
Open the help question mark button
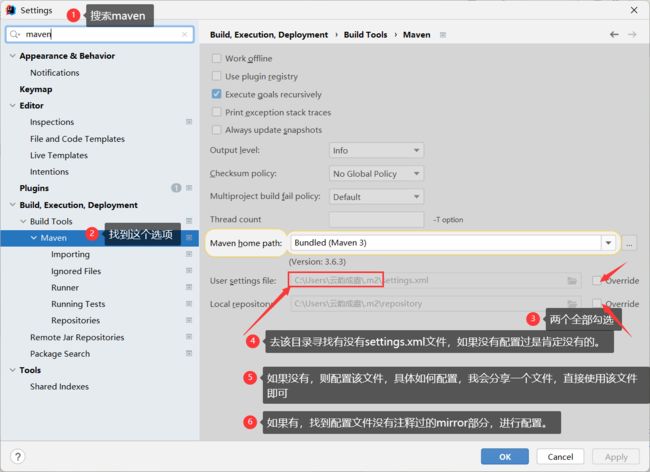17,457
